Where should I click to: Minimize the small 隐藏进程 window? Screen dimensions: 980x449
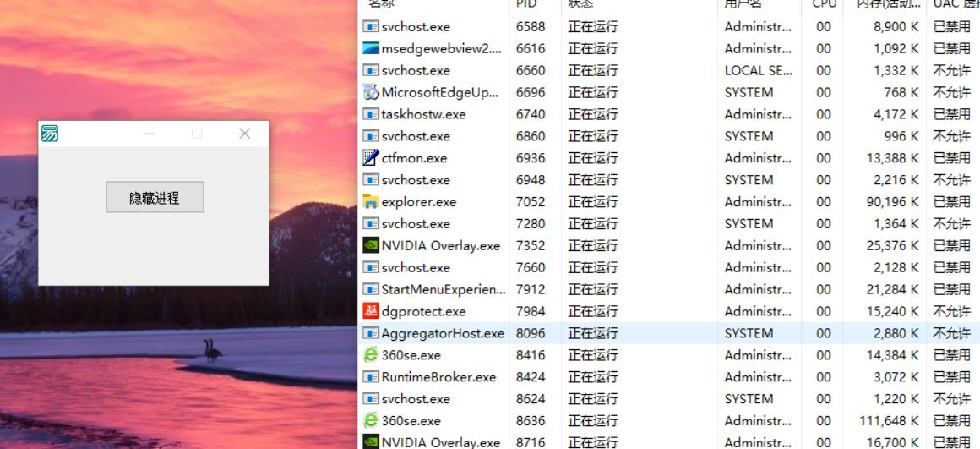[150, 134]
